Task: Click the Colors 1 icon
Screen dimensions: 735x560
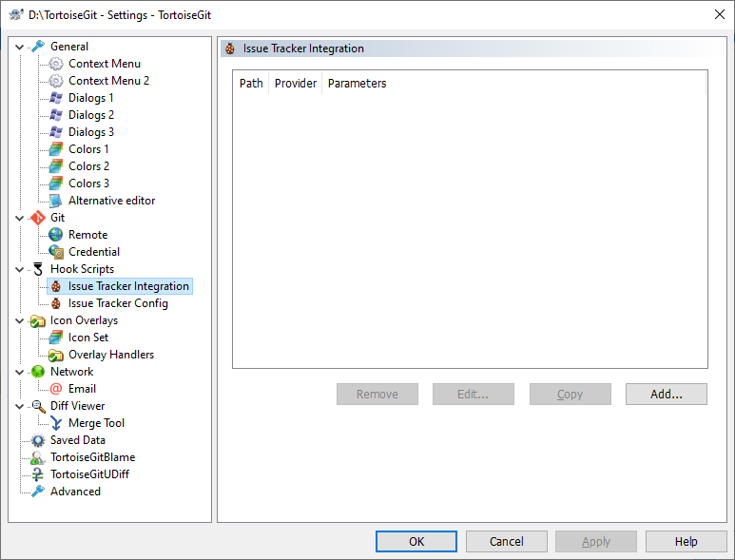Action: [56, 149]
